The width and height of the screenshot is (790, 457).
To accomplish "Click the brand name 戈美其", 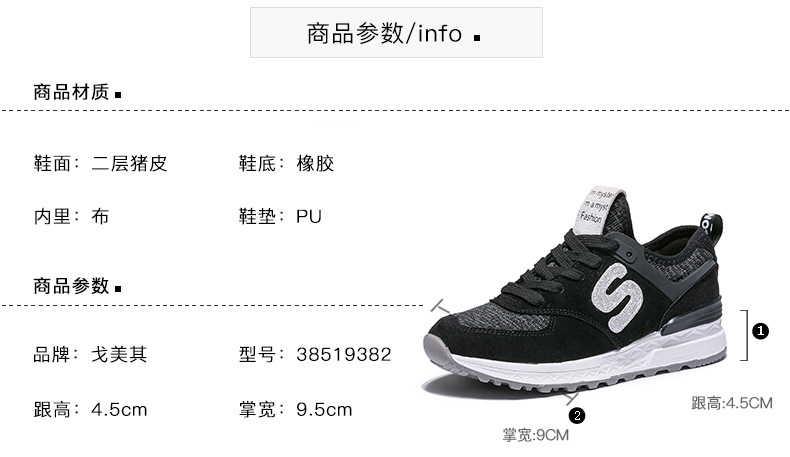I will click(119, 354).
